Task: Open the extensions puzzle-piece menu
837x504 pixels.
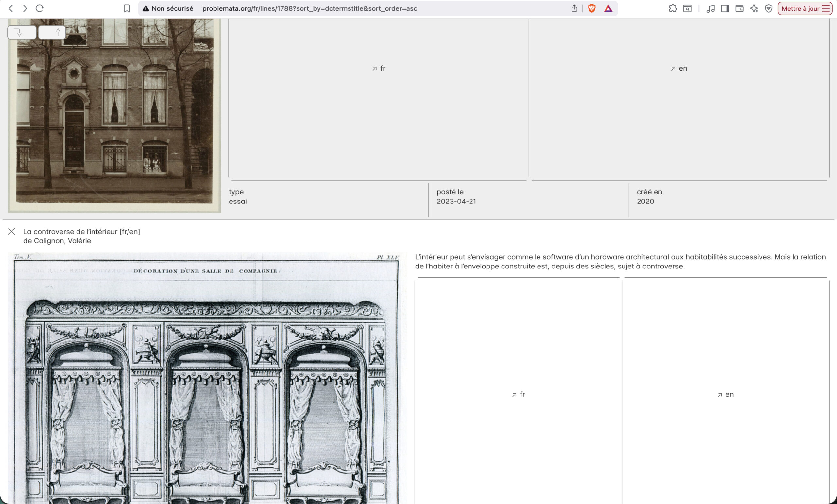Action: [x=673, y=8]
